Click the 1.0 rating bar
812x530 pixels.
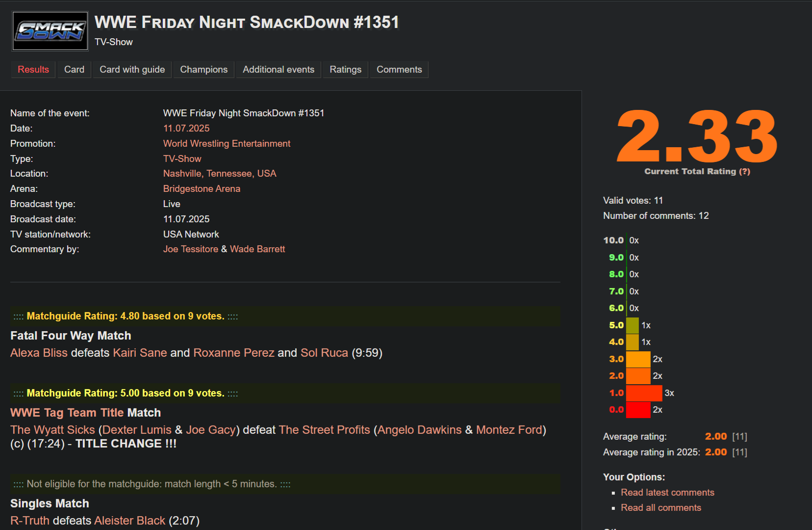coord(644,393)
